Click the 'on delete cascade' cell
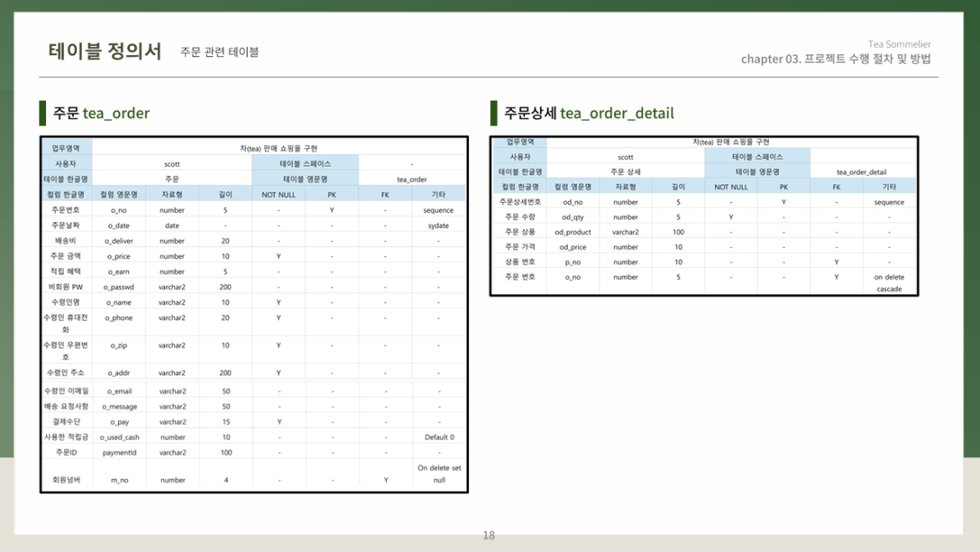Image resolution: width=980 pixels, height=552 pixels. tap(889, 282)
